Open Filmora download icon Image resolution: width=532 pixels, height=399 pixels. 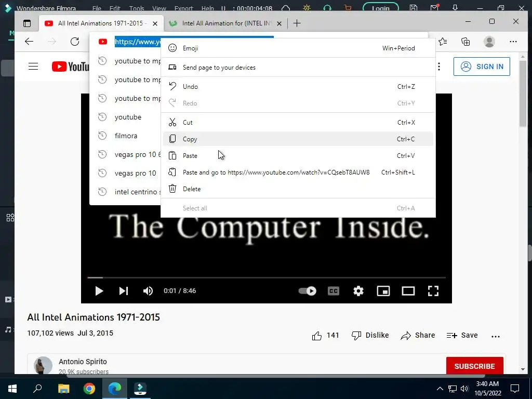tap(455, 7)
